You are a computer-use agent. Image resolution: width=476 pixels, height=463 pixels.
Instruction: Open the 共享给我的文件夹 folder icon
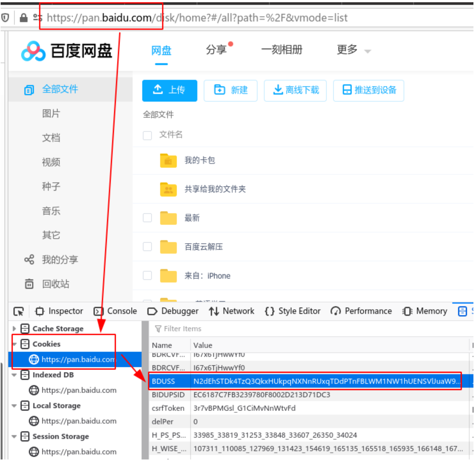[x=168, y=189]
